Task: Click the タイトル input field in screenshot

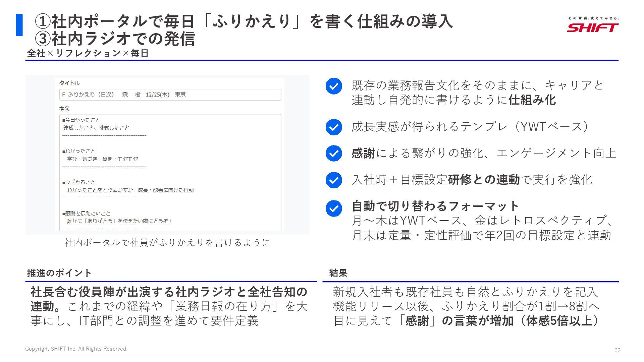Action: 170,95
